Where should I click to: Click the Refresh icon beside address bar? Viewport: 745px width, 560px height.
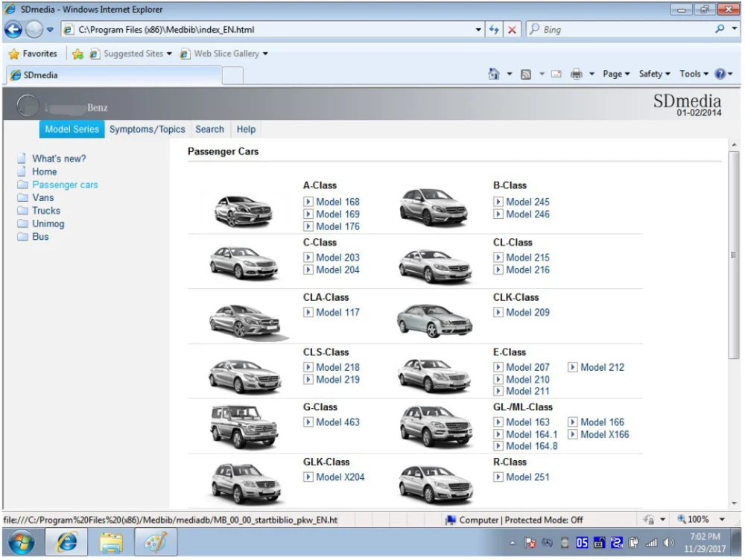pos(494,30)
